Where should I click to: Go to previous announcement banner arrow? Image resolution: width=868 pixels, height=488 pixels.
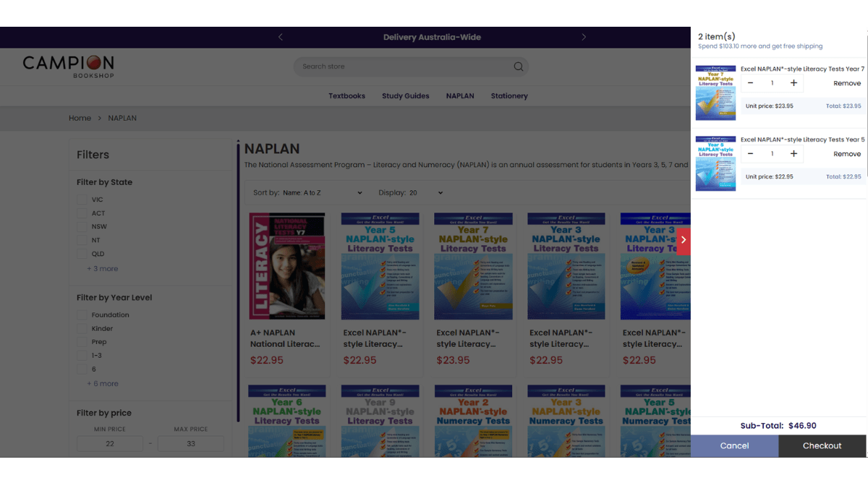(281, 37)
